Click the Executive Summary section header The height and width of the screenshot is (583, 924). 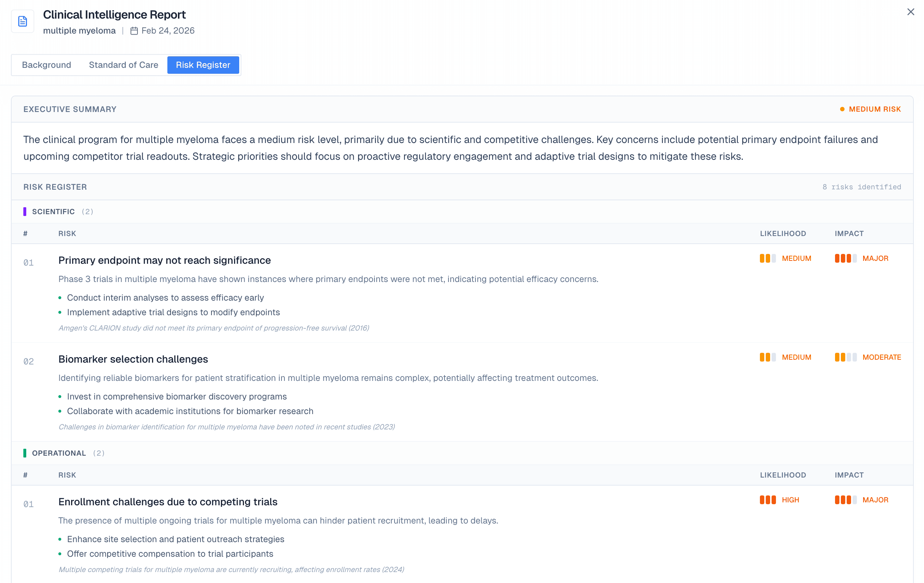tap(70, 109)
